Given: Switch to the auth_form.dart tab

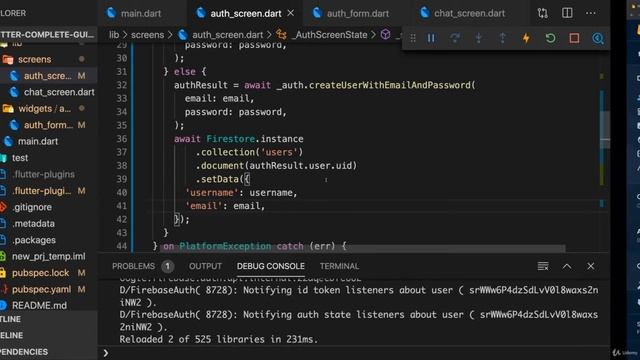Looking at the screenshot, I should (x=351, y=13).
